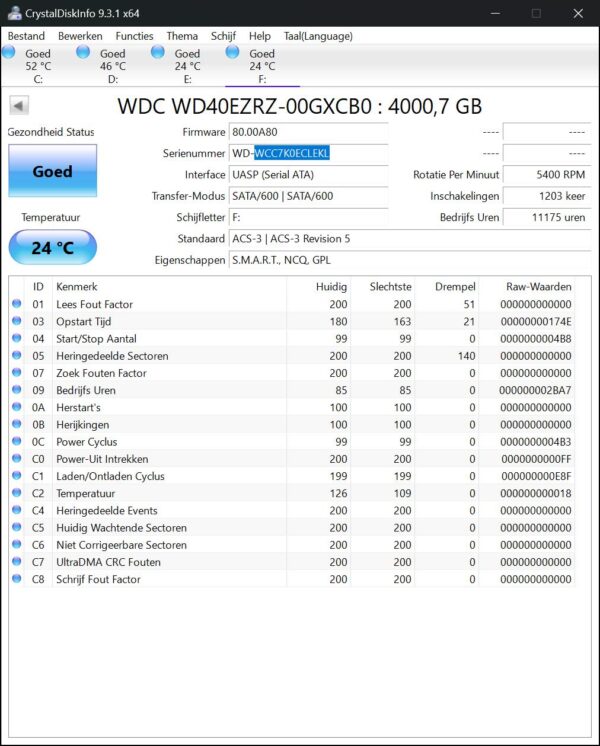Click status orb for Heringedeelde Sectoren
The height and width of the screenshot is (746, 600).
pyautogui.click(x=17, y=355)
